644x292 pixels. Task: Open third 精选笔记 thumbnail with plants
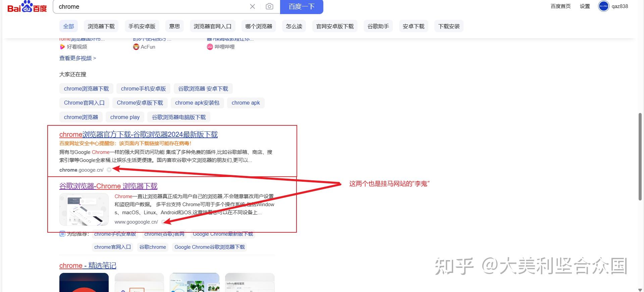tap(195, 282)
